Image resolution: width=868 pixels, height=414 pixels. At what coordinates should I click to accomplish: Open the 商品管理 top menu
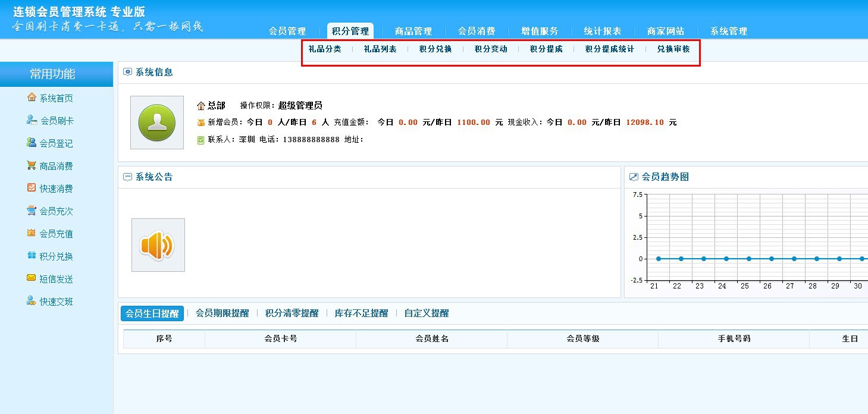[x=413, y=31]
